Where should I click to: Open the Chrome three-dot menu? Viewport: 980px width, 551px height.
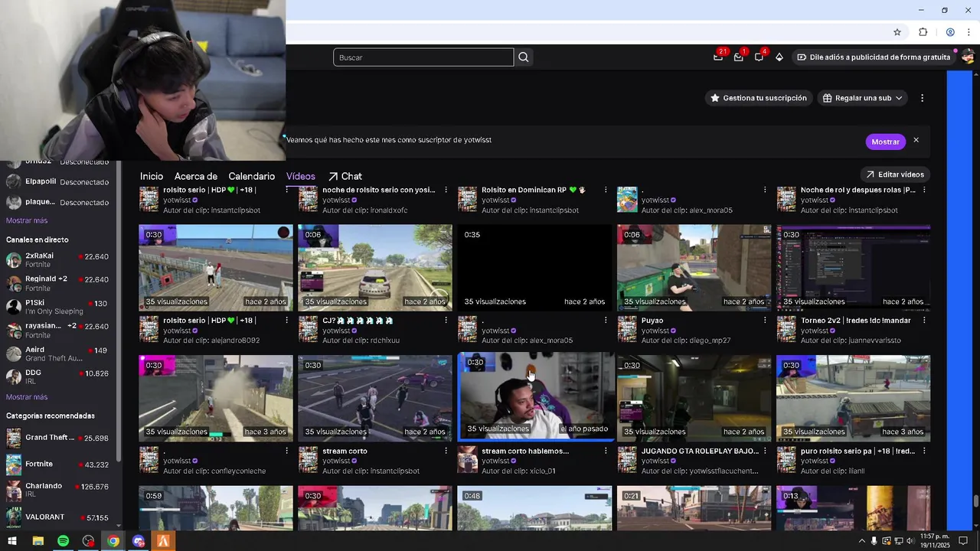[969, 32]
